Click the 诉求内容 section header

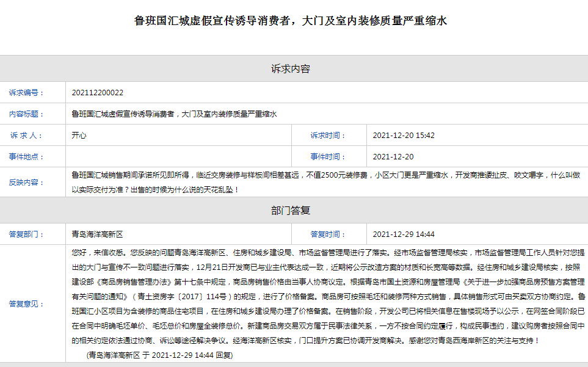[291, 69]
